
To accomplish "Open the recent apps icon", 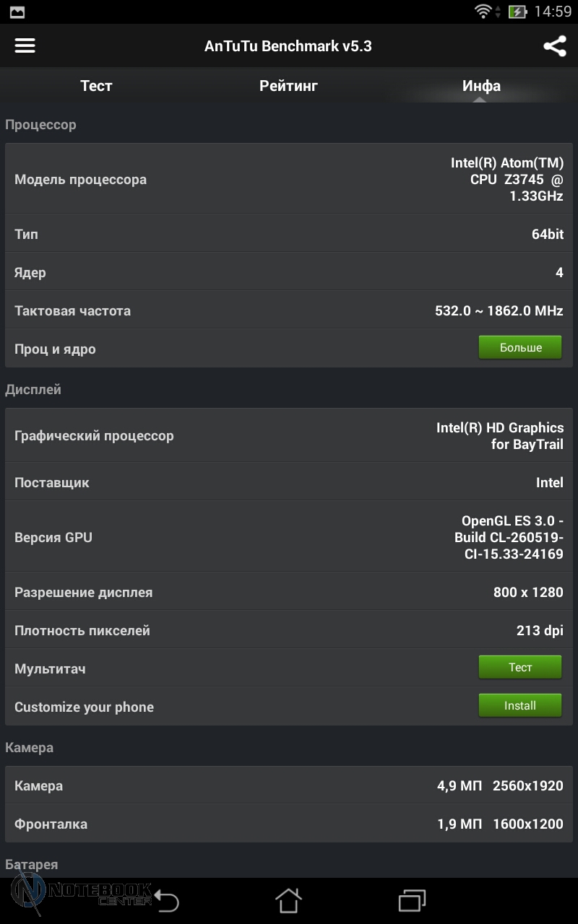I will [x=413, y=901].
